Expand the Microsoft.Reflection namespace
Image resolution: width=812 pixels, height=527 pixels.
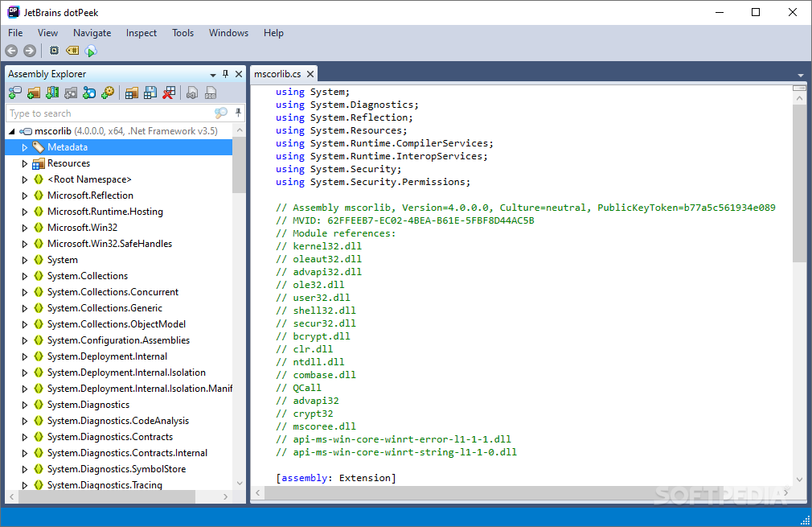click(x=24, y=196)
